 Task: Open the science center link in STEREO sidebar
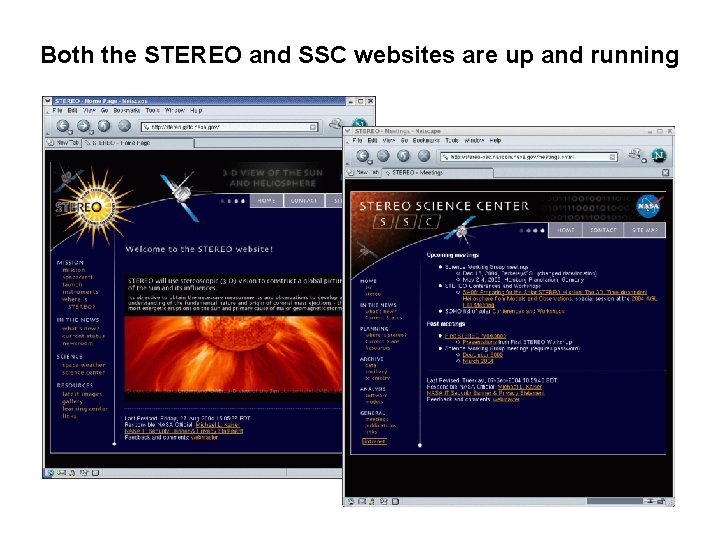[x=84, y=373]
